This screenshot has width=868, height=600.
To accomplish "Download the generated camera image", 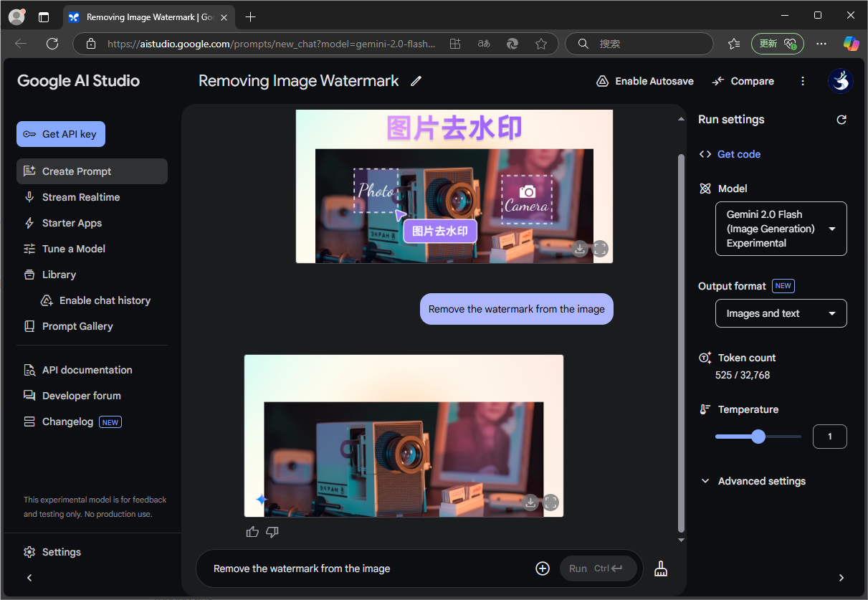I will click(530, 503).
